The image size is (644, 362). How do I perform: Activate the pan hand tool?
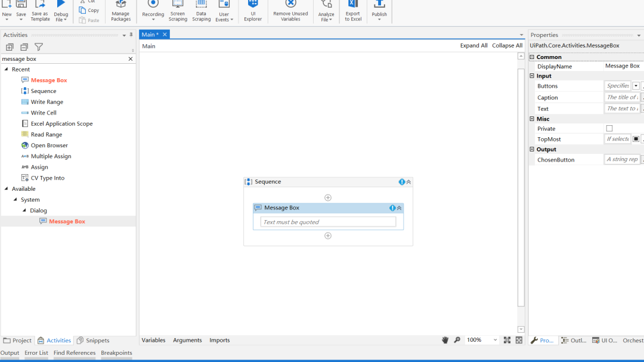pyautogui.click(x=445, y=340)
